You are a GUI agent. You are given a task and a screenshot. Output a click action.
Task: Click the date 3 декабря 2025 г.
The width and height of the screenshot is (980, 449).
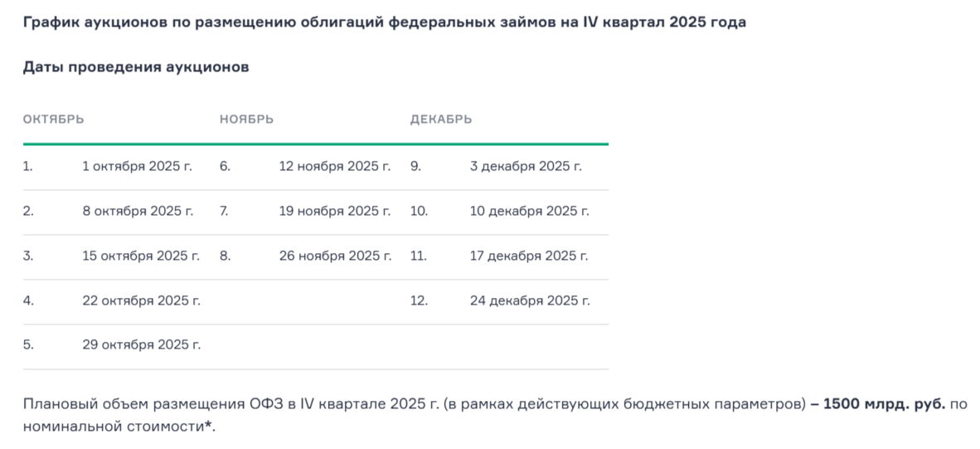pos(526,166)
